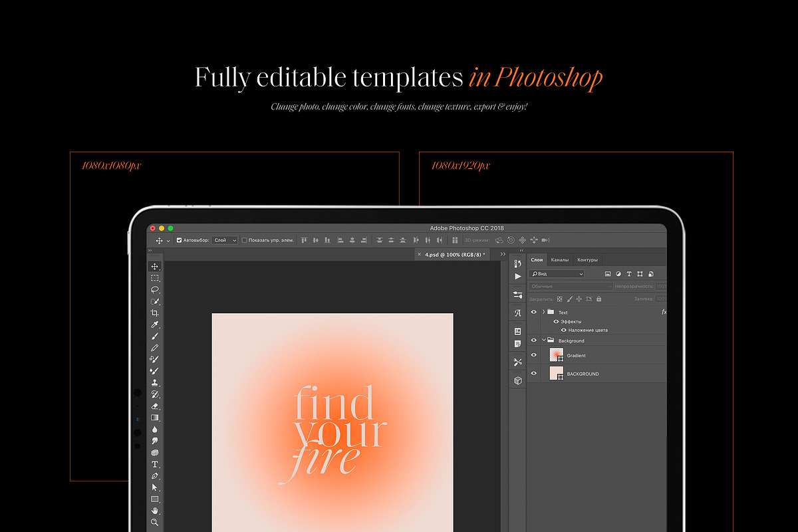Select the Lasso tool
Screen dimensions: 798x532
(155, 290)
